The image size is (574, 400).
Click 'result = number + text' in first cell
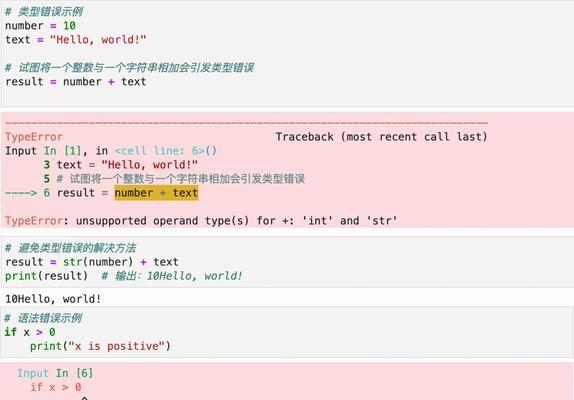tap(75, 82)
